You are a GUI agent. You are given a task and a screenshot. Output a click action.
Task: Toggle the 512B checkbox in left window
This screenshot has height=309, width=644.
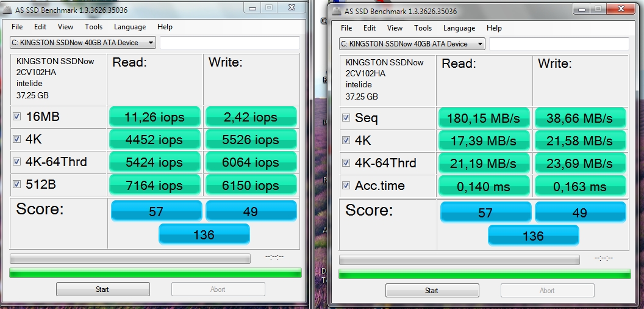pos(16,184)
